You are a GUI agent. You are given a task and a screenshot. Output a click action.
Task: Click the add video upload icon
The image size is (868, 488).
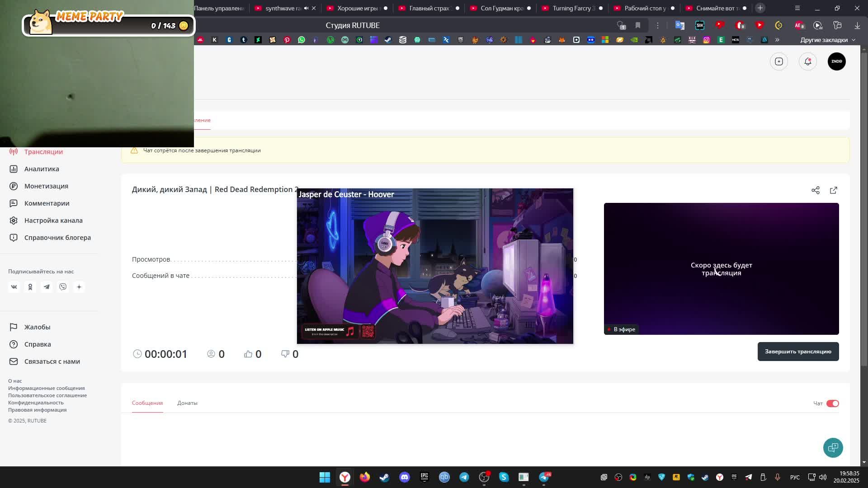tap(779, 61)
